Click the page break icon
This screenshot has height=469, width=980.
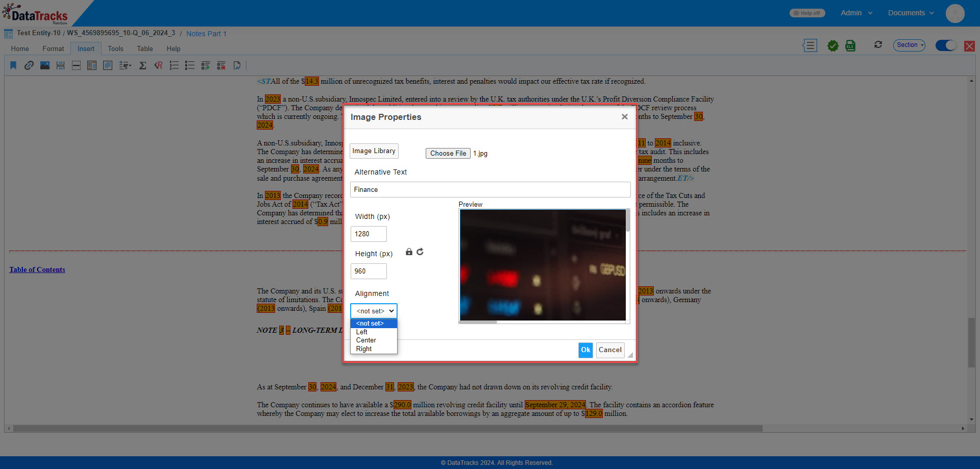pyautogui.click(x=60, y=65)
